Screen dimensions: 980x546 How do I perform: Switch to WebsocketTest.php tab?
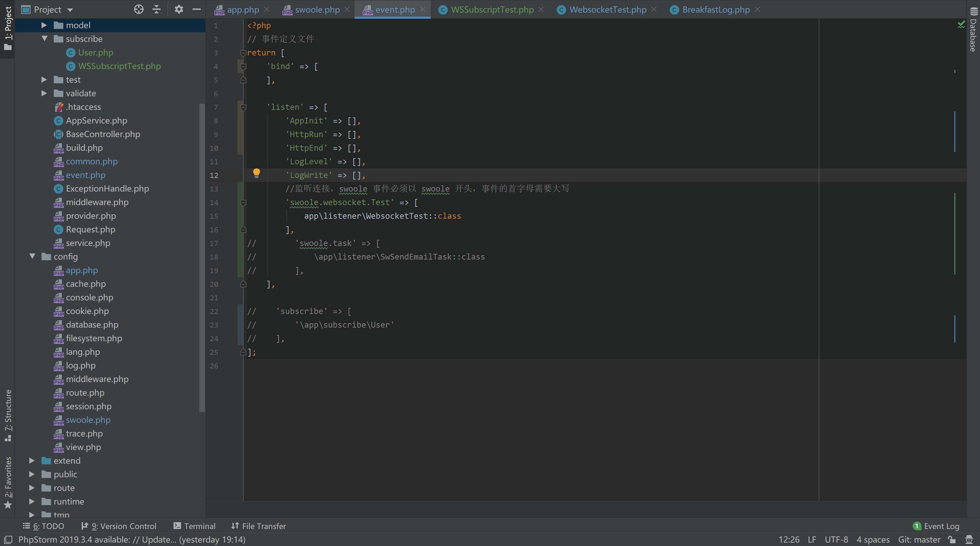click(607, 10)
